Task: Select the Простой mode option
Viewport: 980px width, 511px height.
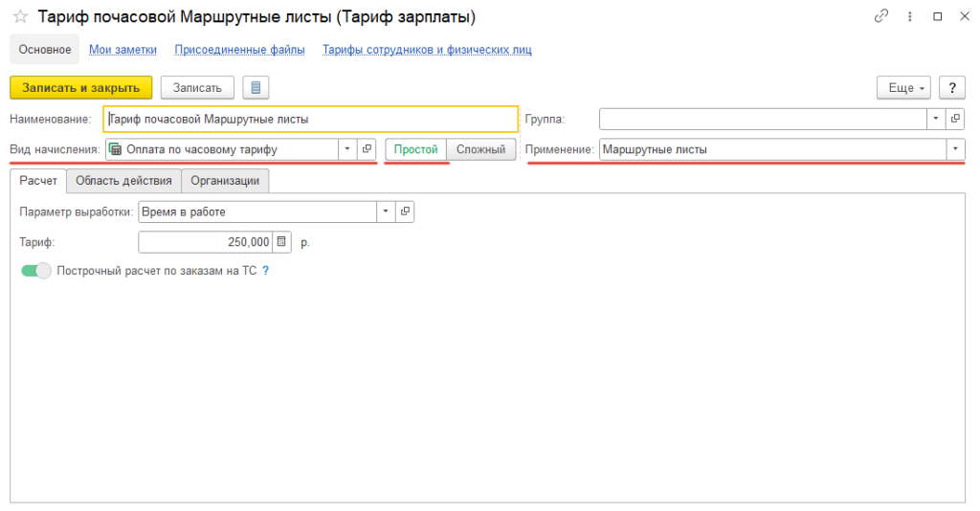Action: [415, 149]
